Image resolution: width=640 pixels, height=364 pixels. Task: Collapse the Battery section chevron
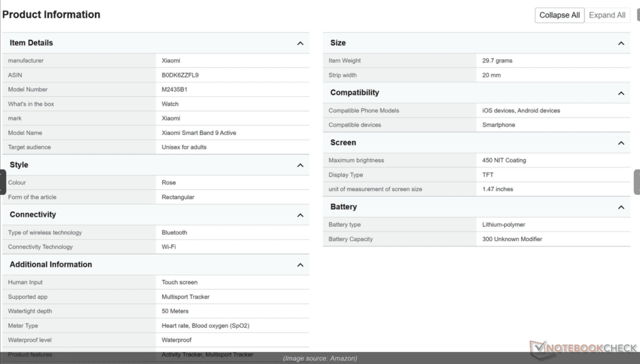coord(621,207)
